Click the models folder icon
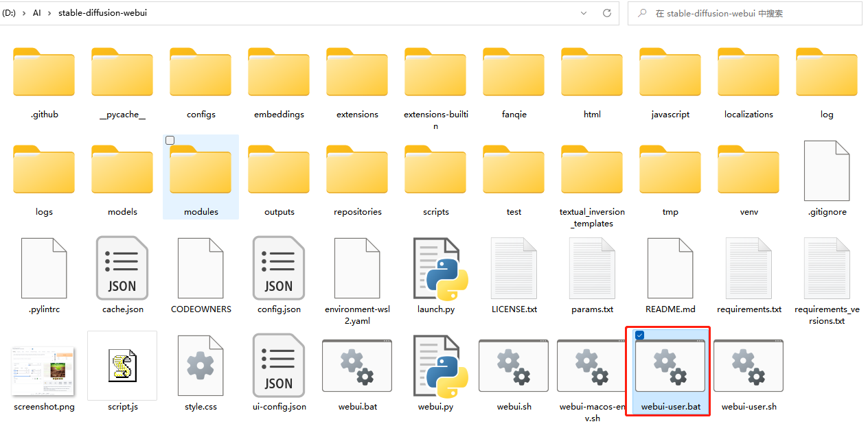868x437 pixels. [122, 172]
